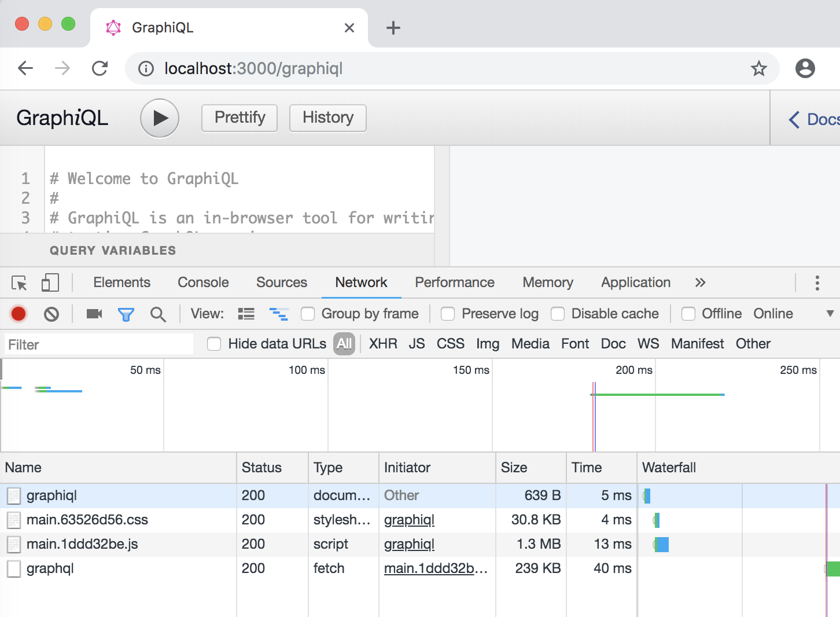
Task: Enable the Preserve log checkbox
Action: click(x=448, y=313)
